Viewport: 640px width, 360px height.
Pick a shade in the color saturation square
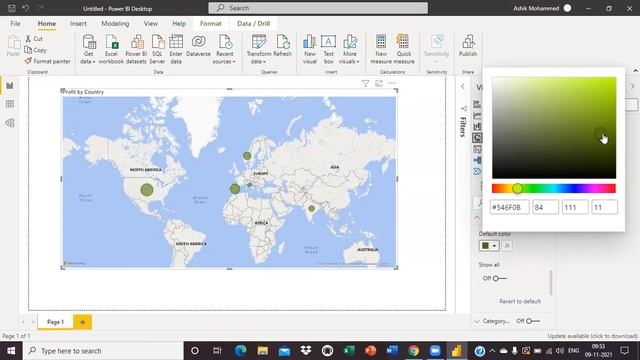click(x=554, y=128)
